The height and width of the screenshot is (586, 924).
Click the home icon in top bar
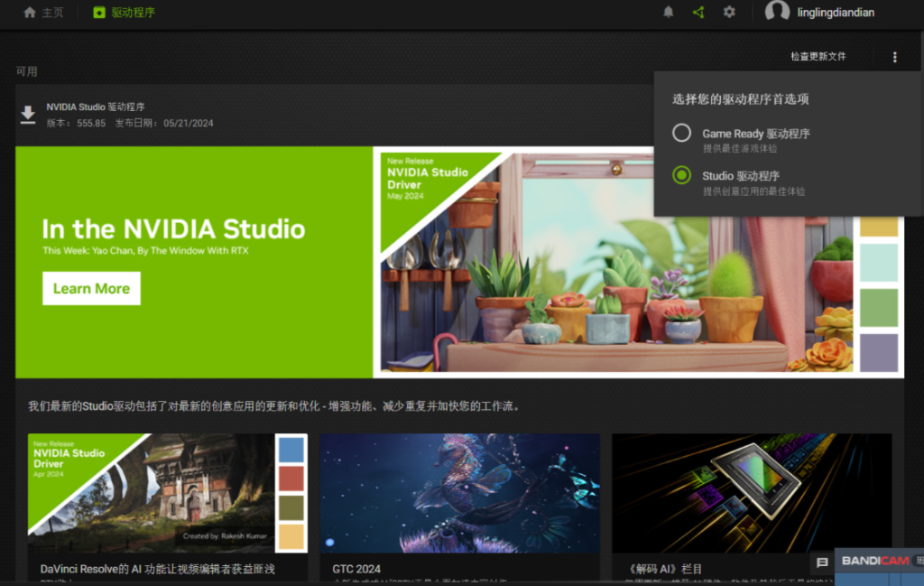[x=30, y=13]
